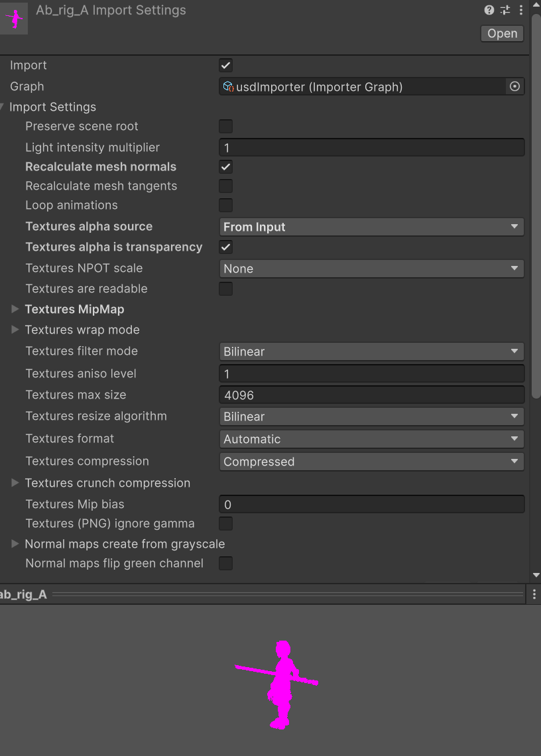Image resolution: width=541 pixels, height=756 pixels.
Task: Open Textures NPOT scale dropdown
Action: point(371,269)
